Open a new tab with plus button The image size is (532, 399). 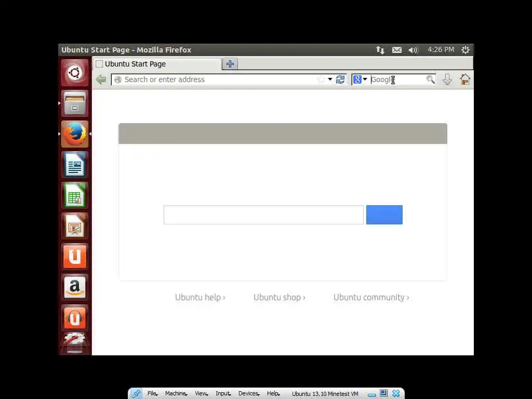(x=230, y=64)
